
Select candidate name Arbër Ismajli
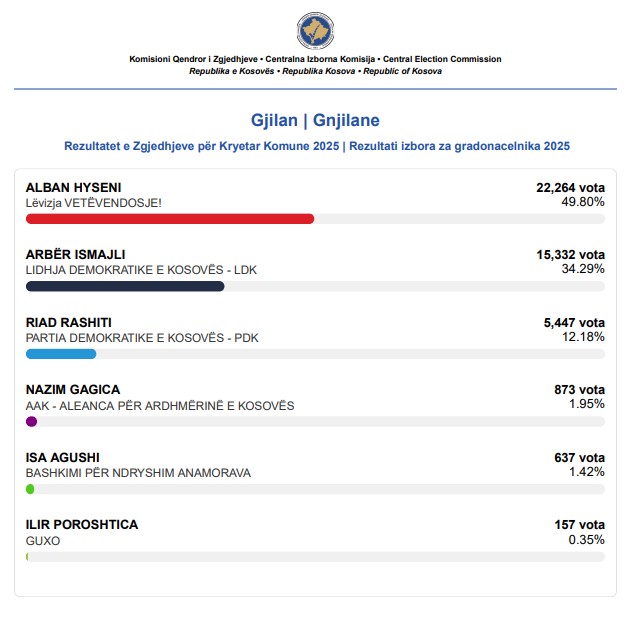click(x=75, y=255)
